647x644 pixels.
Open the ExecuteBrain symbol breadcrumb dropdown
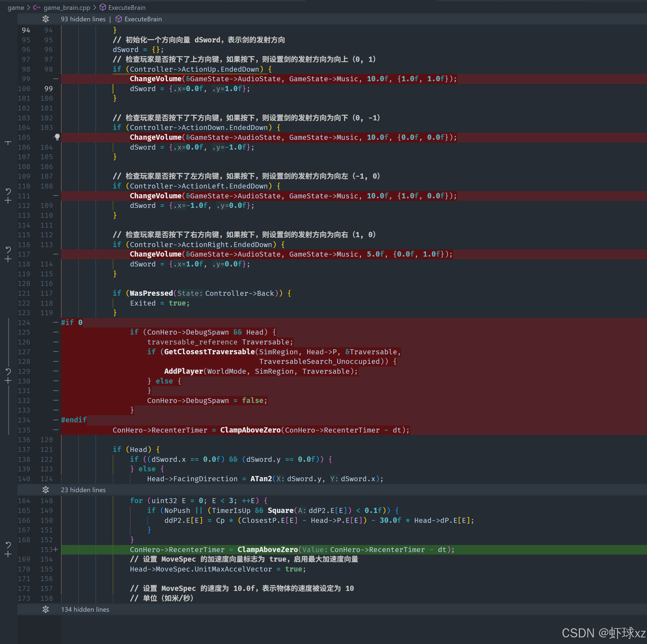coord(127,7)
